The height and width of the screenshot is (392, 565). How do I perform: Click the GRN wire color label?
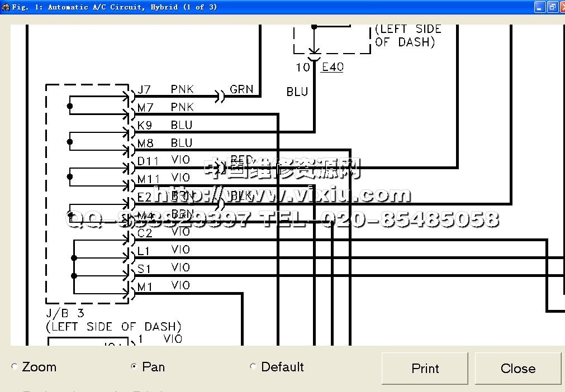tap(241, 89)
